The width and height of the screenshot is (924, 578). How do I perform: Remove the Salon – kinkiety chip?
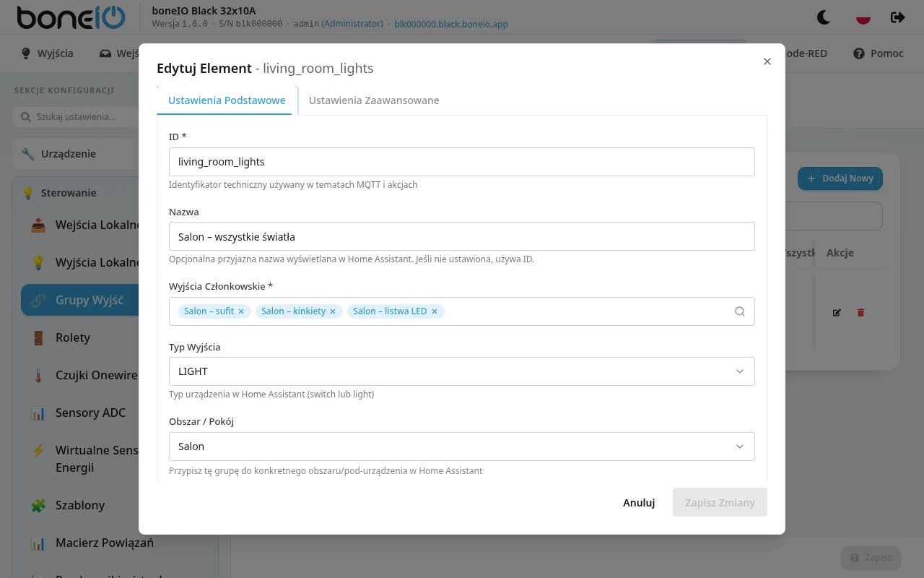(333, 311)
